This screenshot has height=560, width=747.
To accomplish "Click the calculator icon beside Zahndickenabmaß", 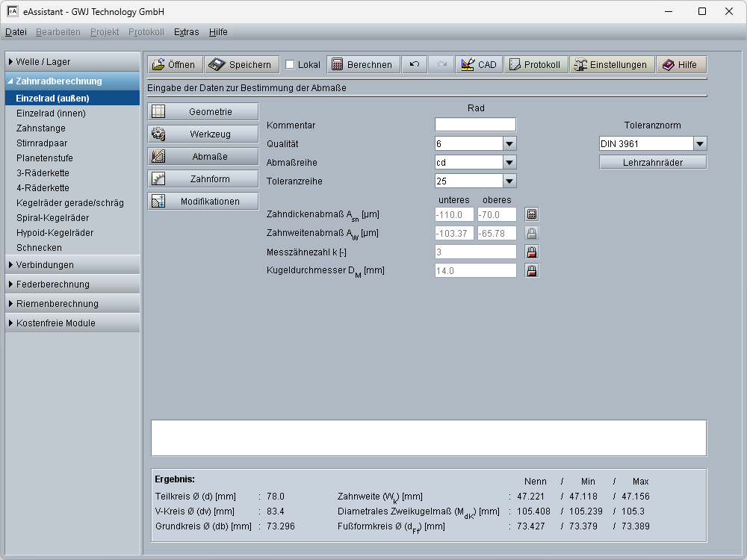I will tap(532, 214).
